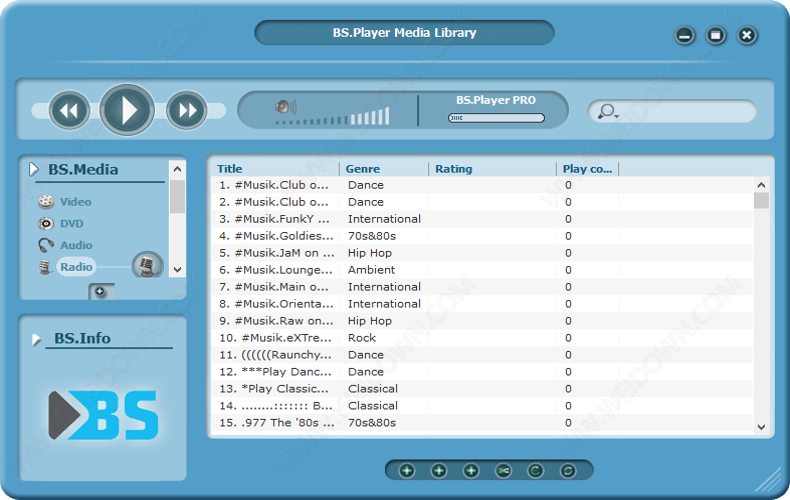Skip ahead with the fast-forward button
This screenshot has height=500, width=790.
[x=186, y=110]
